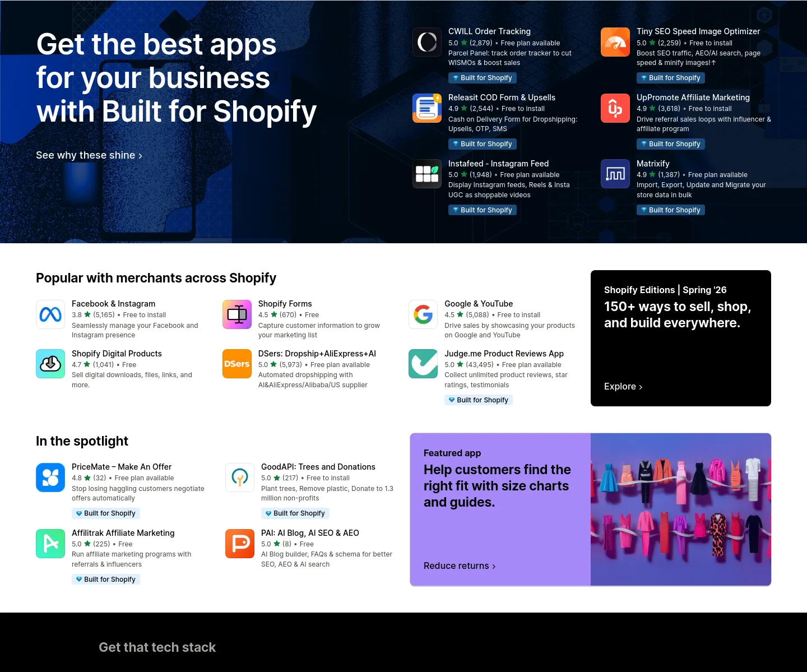Open the Instafeed Instagram Feed app icon
Viewport: 807px width, 672px height.
427,174
